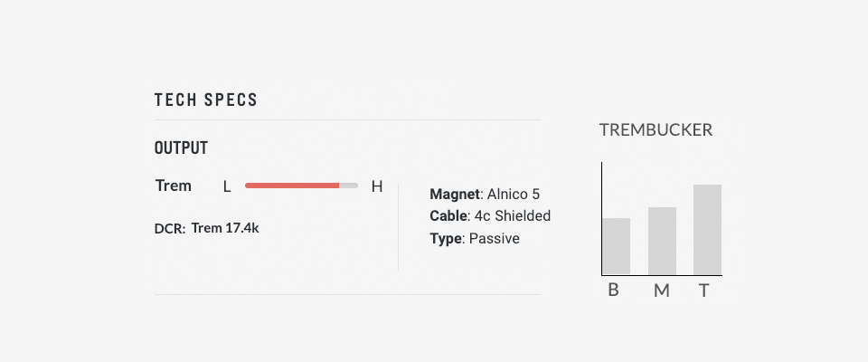Image resolution: width=868 pixels, height=362 pixels.
Task: Click the B axis label
Action: click(613, 290)
